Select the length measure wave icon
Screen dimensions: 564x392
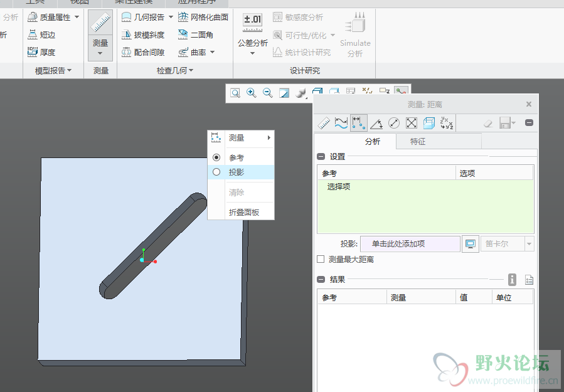tap(341, 123)
